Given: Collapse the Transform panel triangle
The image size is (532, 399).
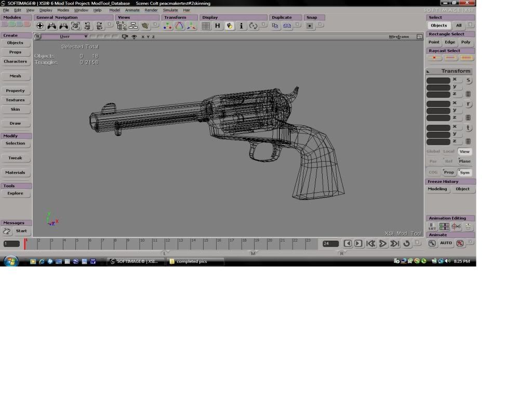Looking at the screenshot, I should point(428,71).
